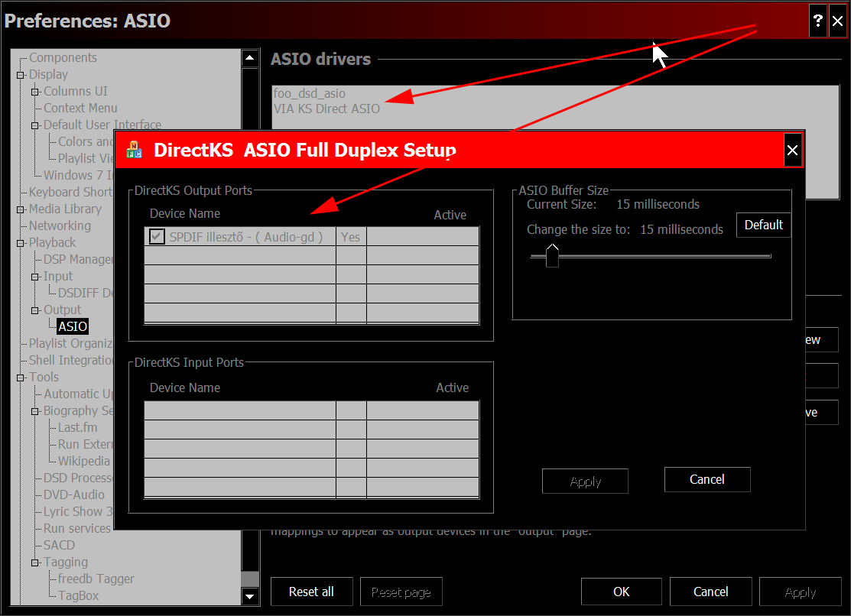Image resolution: width=851 pixels, height=616 pixels.
Task: Open the DVD-Audio preferences page
Action: (x=74, y=495)
